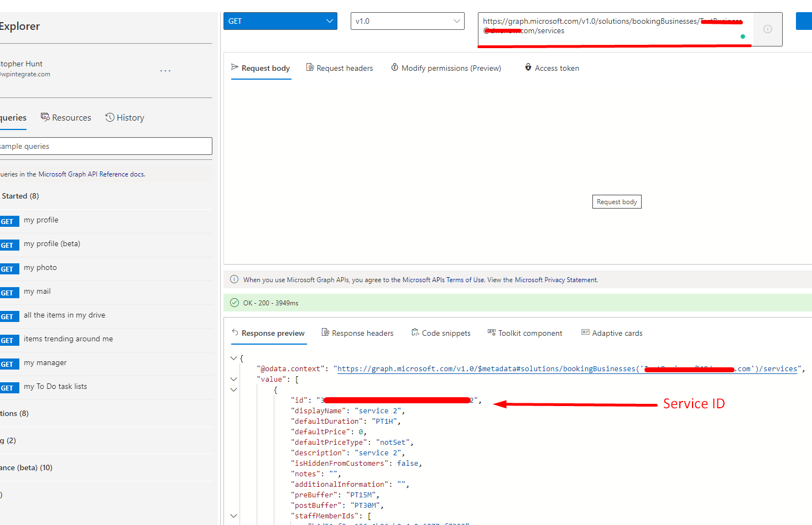
Task: Click the request URL input field
Action: click(x=615, y=29)
